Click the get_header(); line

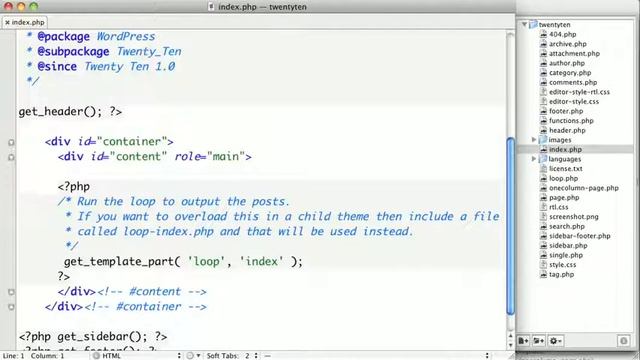tap(70, 111)
